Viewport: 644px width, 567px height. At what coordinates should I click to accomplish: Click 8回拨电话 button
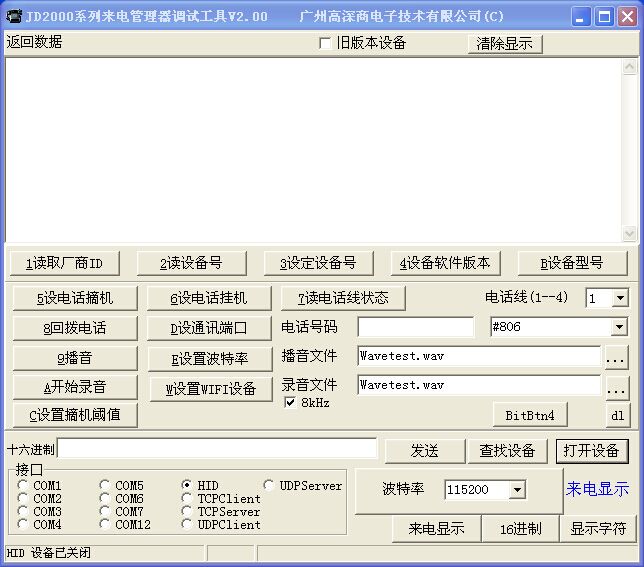75,328
